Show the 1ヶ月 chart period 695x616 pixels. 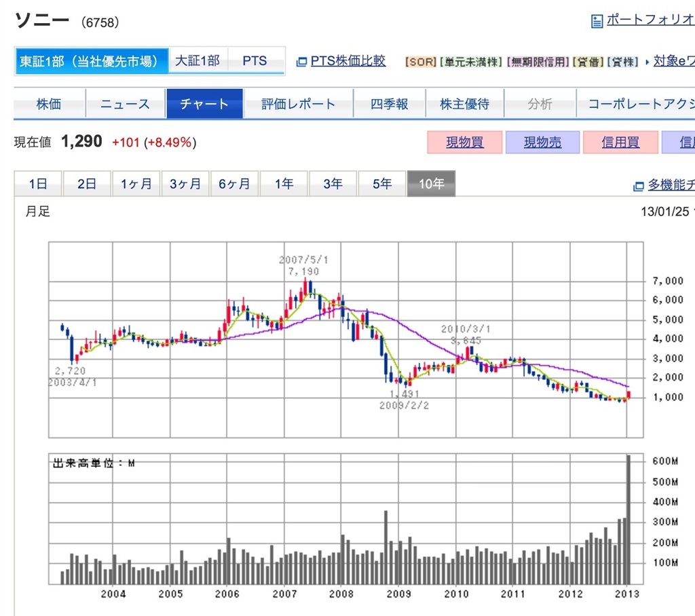click(136, 183)
